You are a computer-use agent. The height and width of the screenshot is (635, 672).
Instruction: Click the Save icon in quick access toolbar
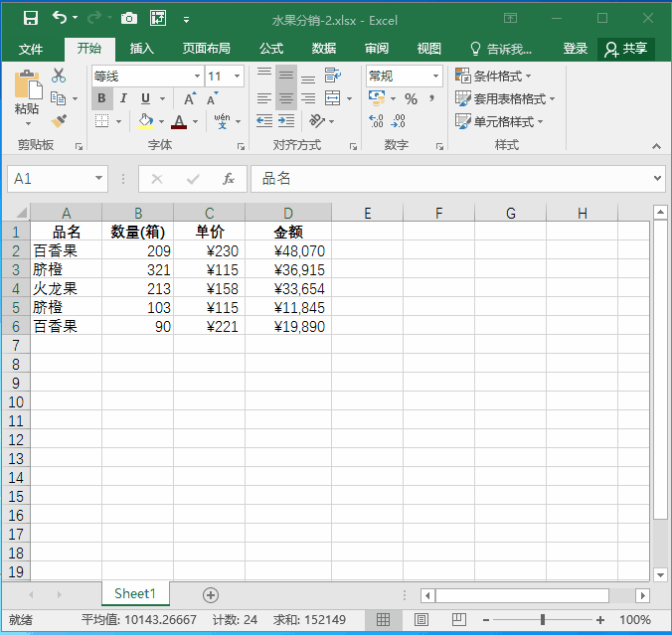pyautogui.click(x=30, y=18)
